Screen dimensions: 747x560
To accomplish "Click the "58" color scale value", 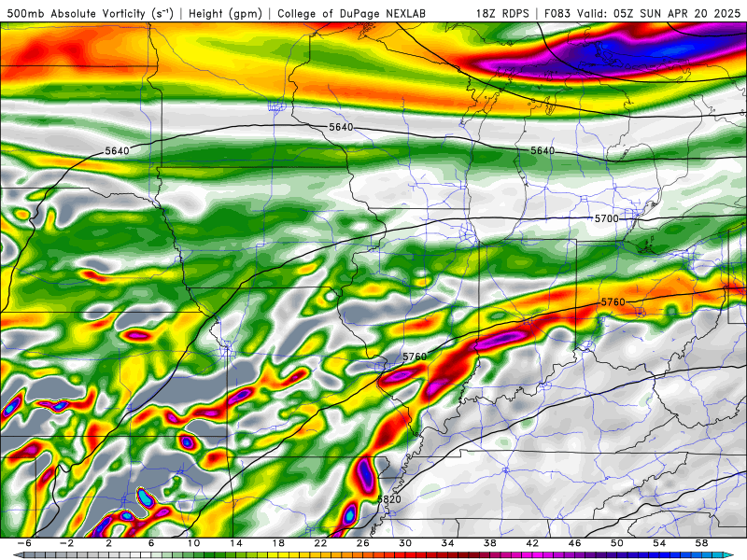I will (702, 543).
